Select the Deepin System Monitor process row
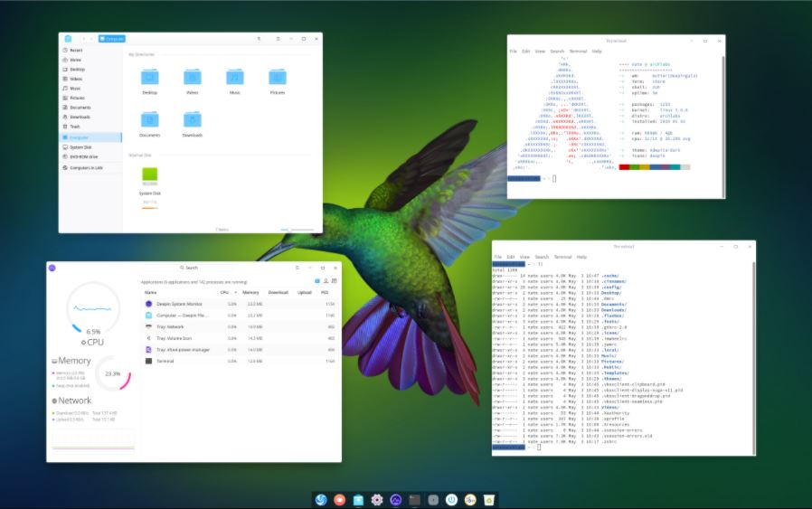This screenshot has height=509, width=812. (240, 304)
